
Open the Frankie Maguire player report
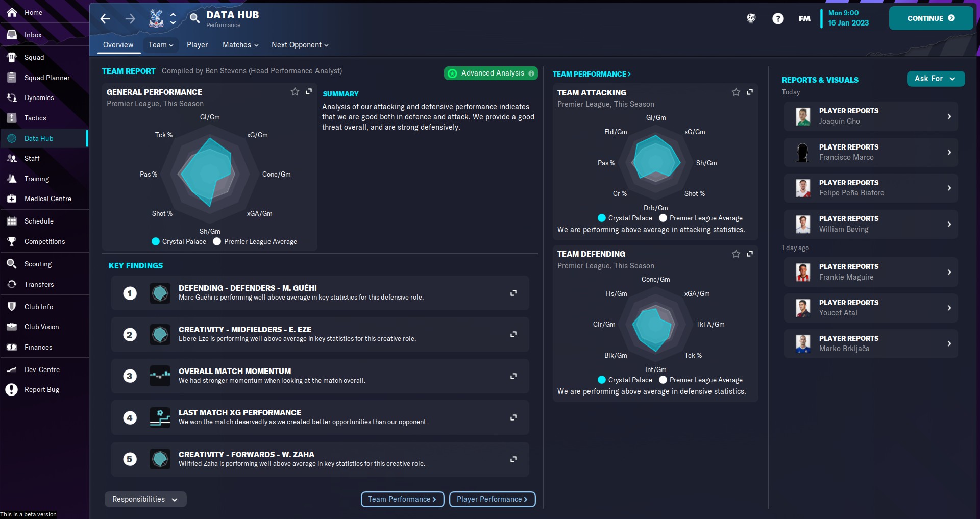[x=870, y=272]
